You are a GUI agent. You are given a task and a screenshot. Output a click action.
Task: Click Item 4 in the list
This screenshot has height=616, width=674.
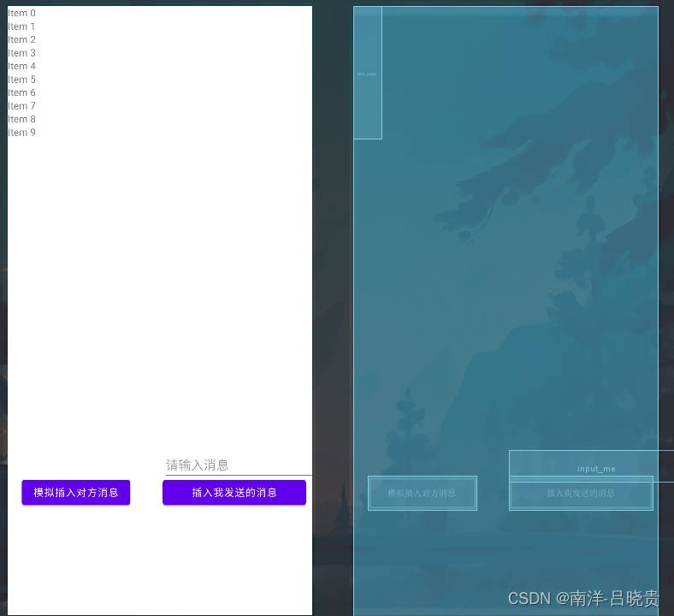[22, 67]
